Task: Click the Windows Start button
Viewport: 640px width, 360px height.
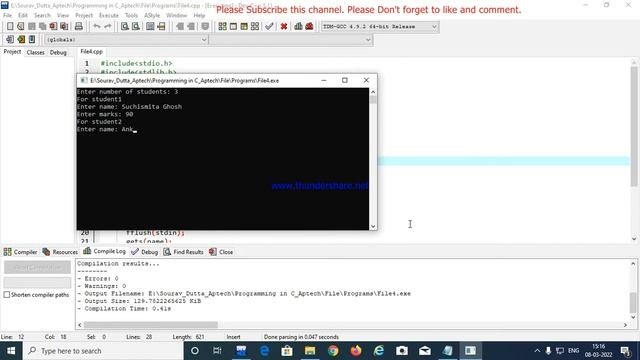Action: [x=11, y=351]
